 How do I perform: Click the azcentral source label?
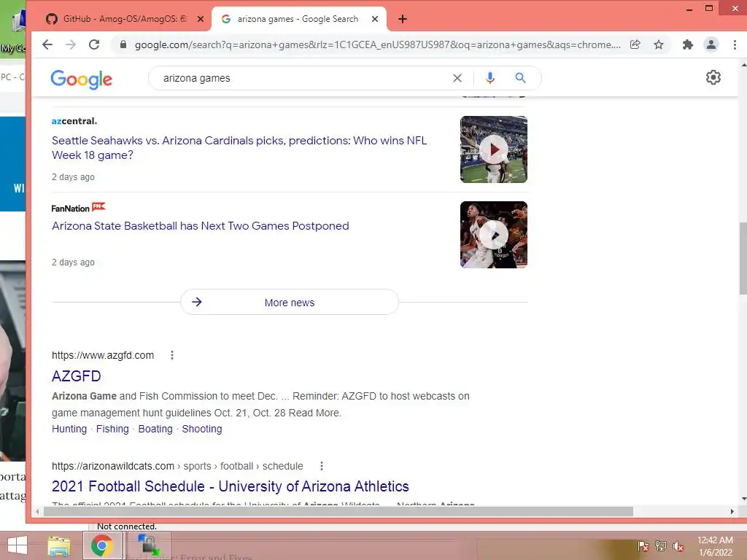(x=74, y=121)
